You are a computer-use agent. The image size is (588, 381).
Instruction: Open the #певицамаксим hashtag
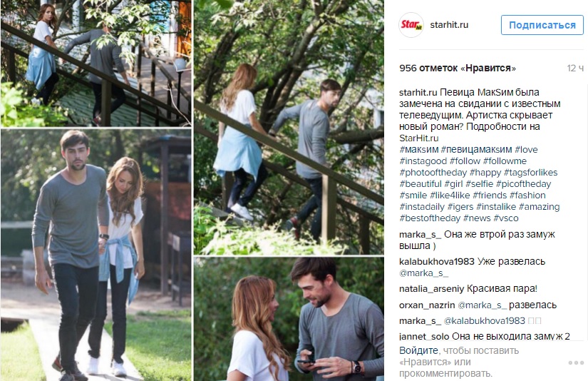pos(476,149)
